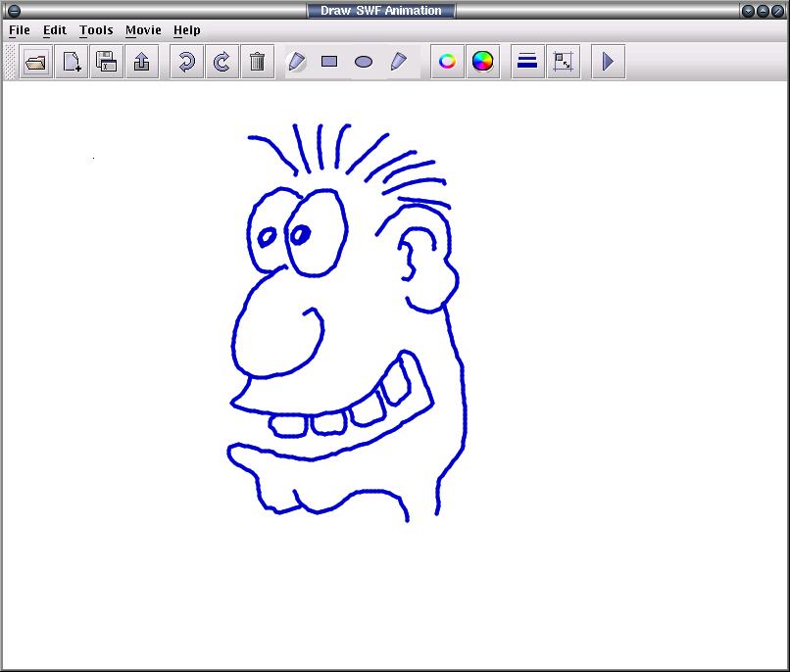Open the Movie menu
Screen dimensions: 790x672
coord(143,30)
